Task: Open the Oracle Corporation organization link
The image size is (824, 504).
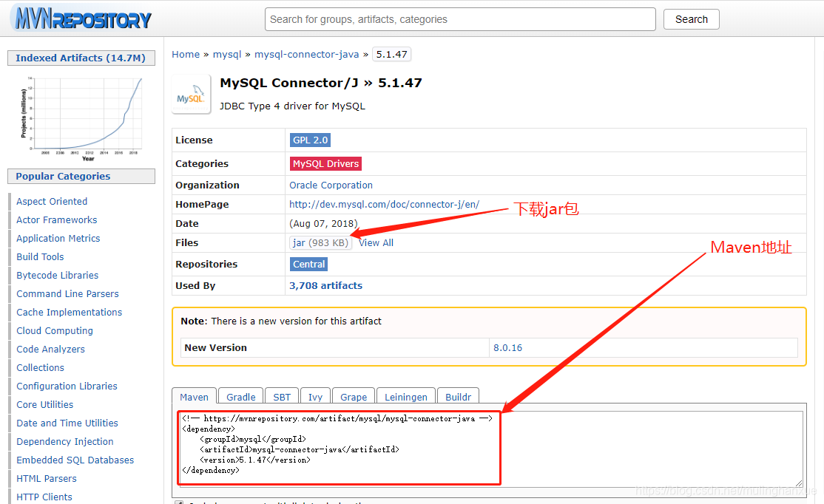Action: pos(331,185)
